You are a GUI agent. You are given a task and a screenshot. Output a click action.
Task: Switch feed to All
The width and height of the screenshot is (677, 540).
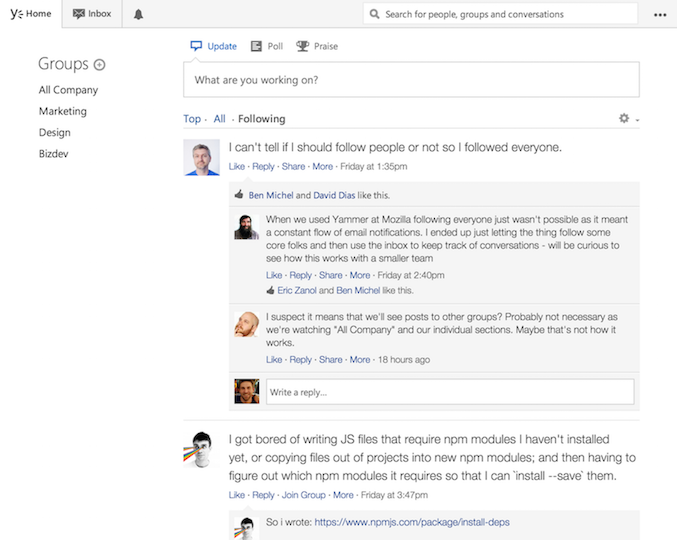[x=219, y=119]
